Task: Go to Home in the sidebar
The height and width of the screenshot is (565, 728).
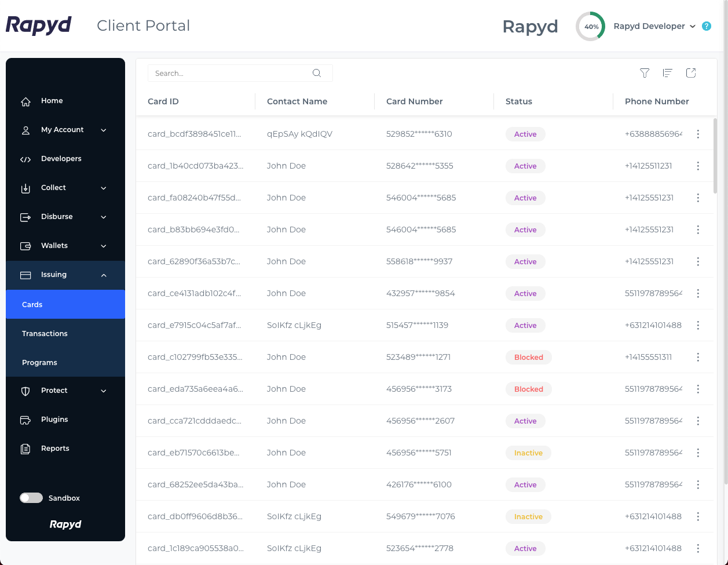Action: tap(65, 101)
